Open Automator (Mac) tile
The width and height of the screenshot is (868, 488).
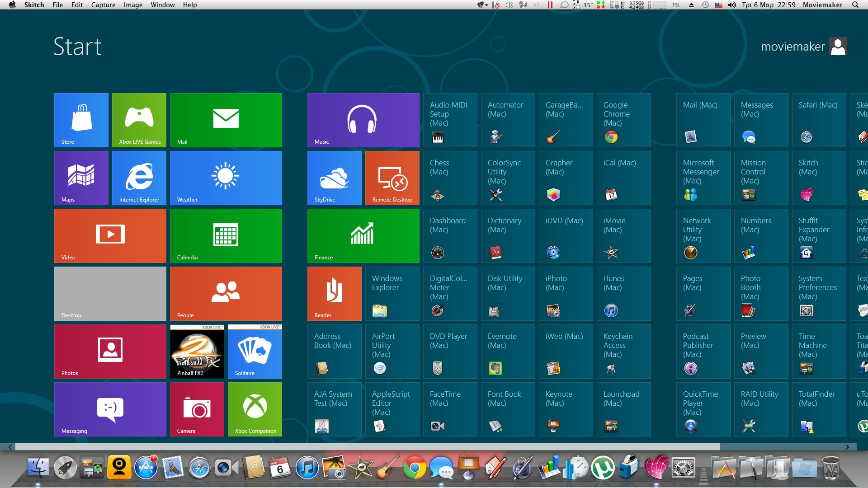click(508, 120)
